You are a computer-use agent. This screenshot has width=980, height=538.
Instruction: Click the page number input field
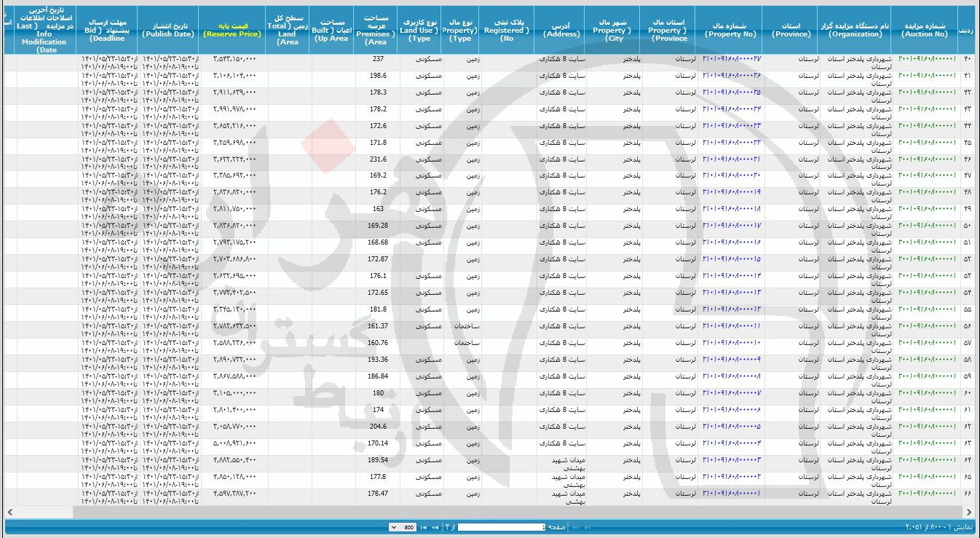[x=501, y=528]
